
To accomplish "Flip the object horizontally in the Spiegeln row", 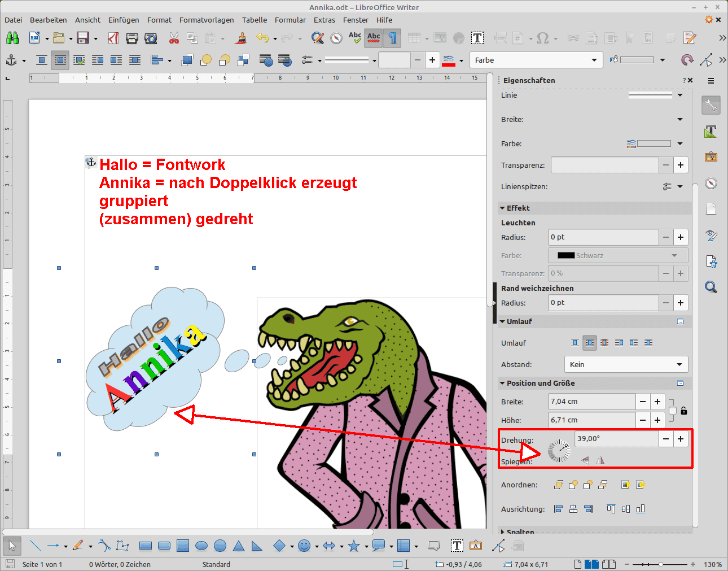I will [600, 460].
